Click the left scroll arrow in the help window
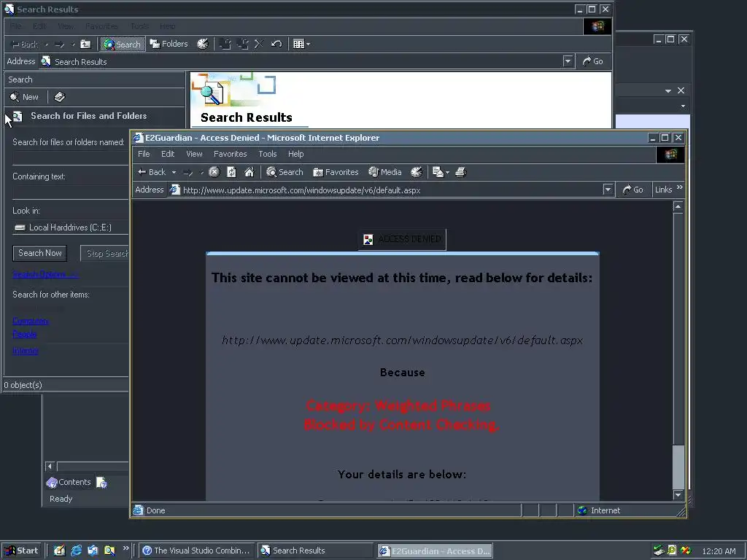 pyautogui.click(x=50, y=466)
